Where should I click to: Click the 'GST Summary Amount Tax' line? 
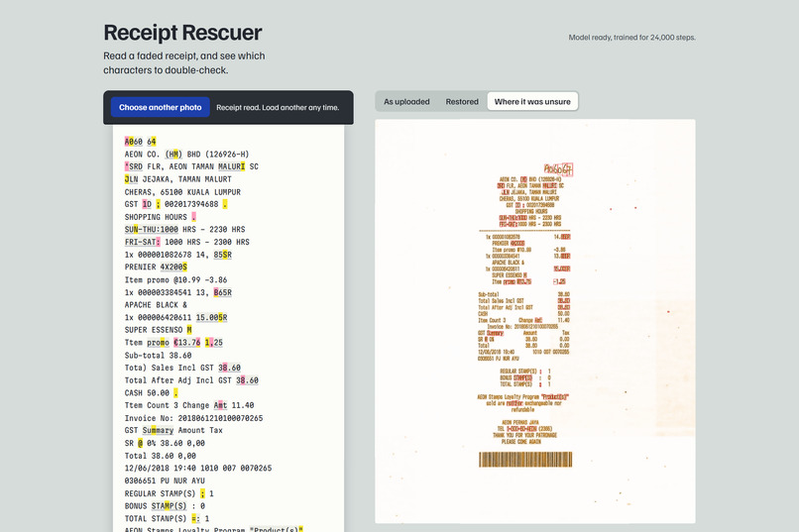(173, 430)
